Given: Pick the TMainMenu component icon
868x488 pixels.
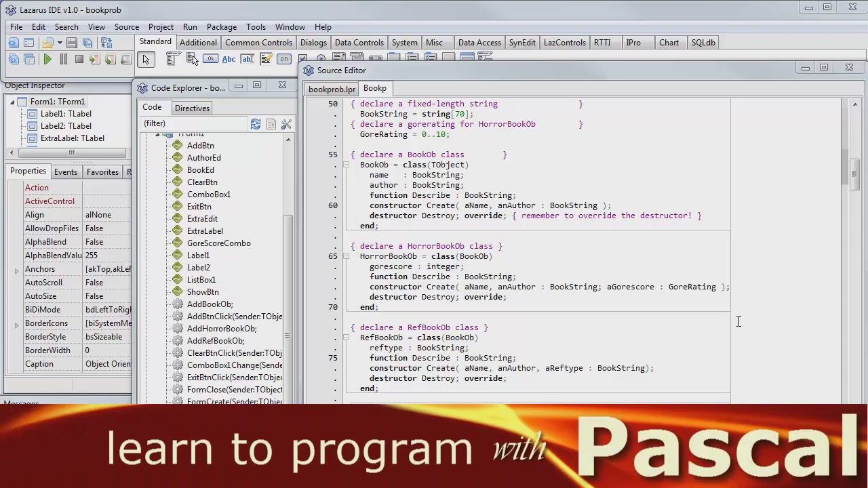Looking at the screenshot, I should click(172, 60).
